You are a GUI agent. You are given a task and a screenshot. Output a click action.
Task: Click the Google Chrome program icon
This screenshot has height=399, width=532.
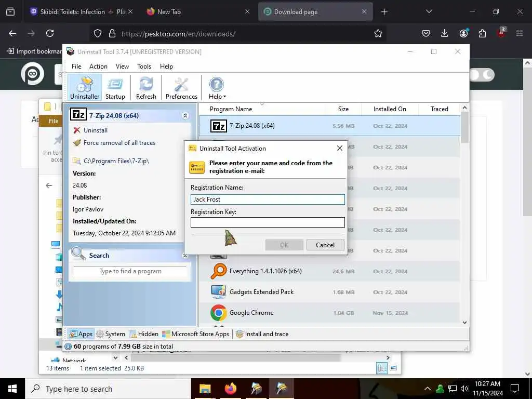pos(219,313)
